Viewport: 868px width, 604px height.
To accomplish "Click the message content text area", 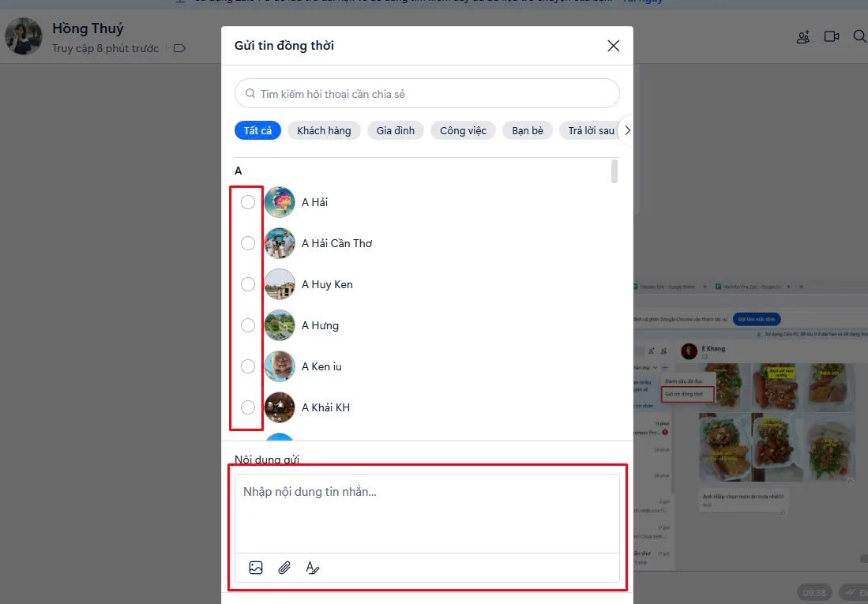I will (426, 513).
